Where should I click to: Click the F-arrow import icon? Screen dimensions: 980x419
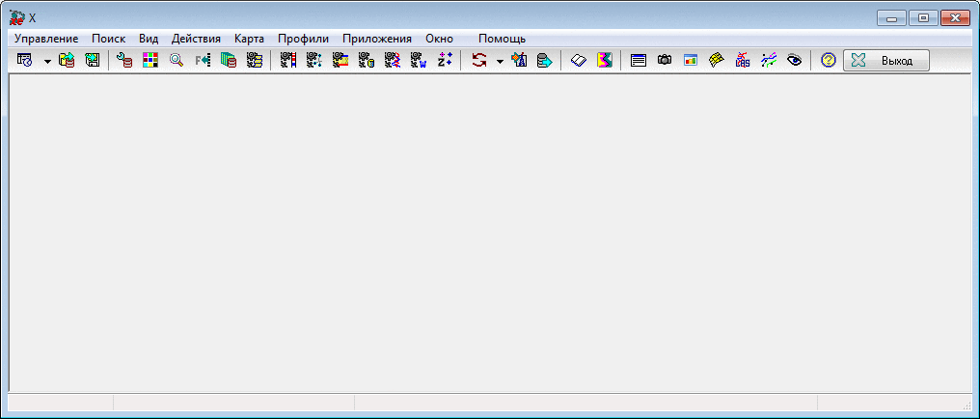click(x=203, y=61)
